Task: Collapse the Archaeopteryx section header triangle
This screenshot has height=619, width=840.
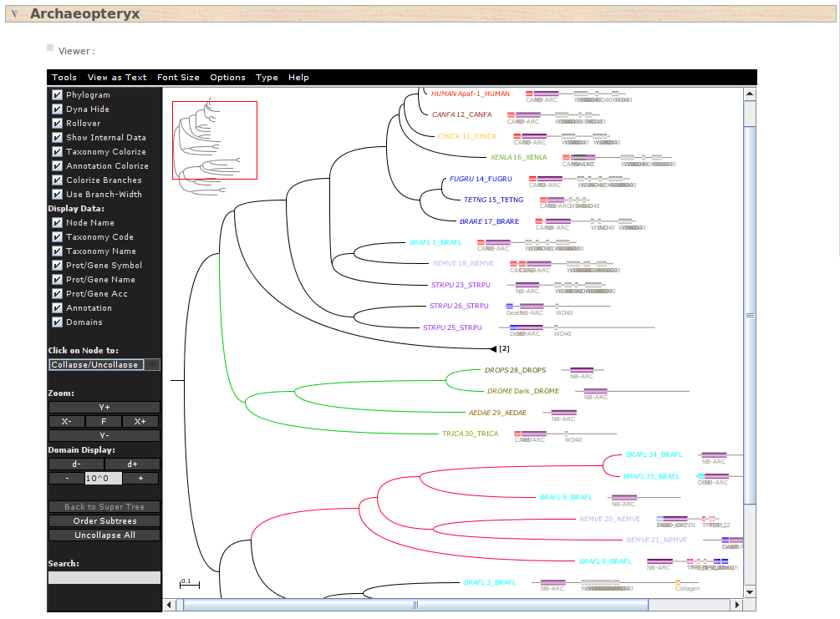Action: coord(15,14)
